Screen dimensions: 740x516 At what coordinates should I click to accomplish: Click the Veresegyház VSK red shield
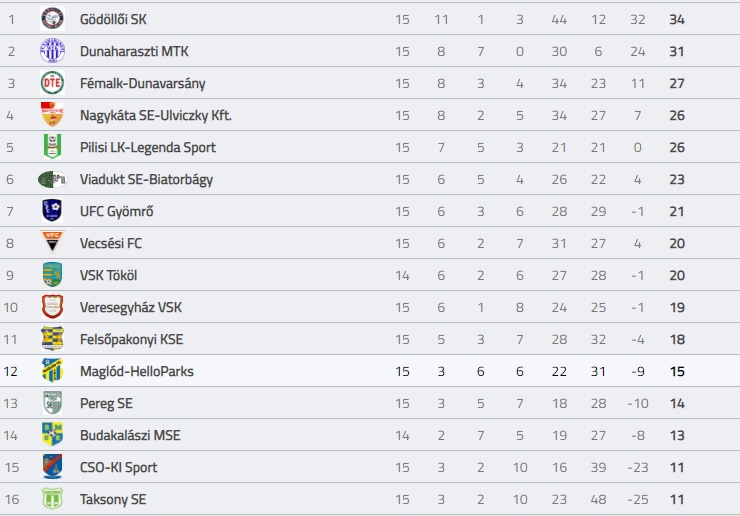click(x=52, y=307)
